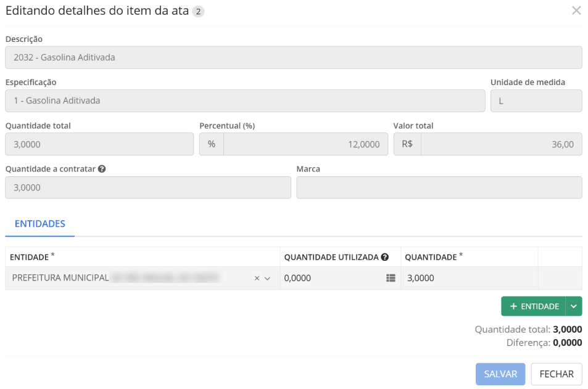The image size is (588, 389).
Task: Close the dialog with the top X
Action: click(576, 10)
